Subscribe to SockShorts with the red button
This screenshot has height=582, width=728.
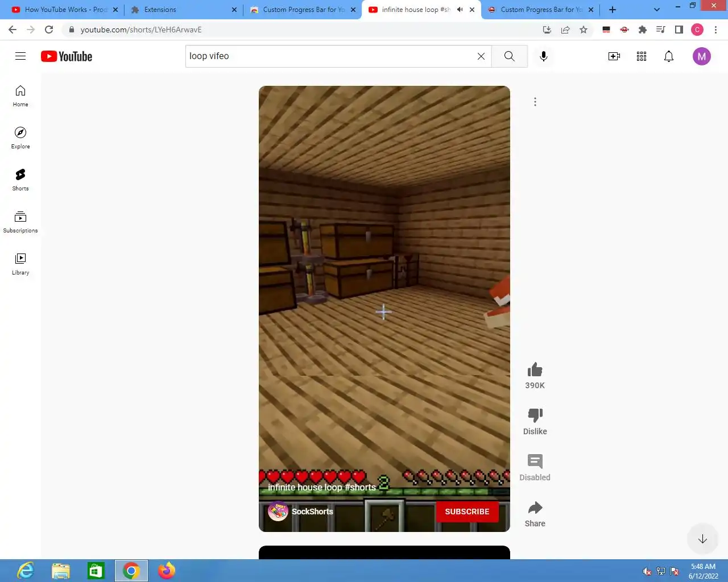coord(467,512)
